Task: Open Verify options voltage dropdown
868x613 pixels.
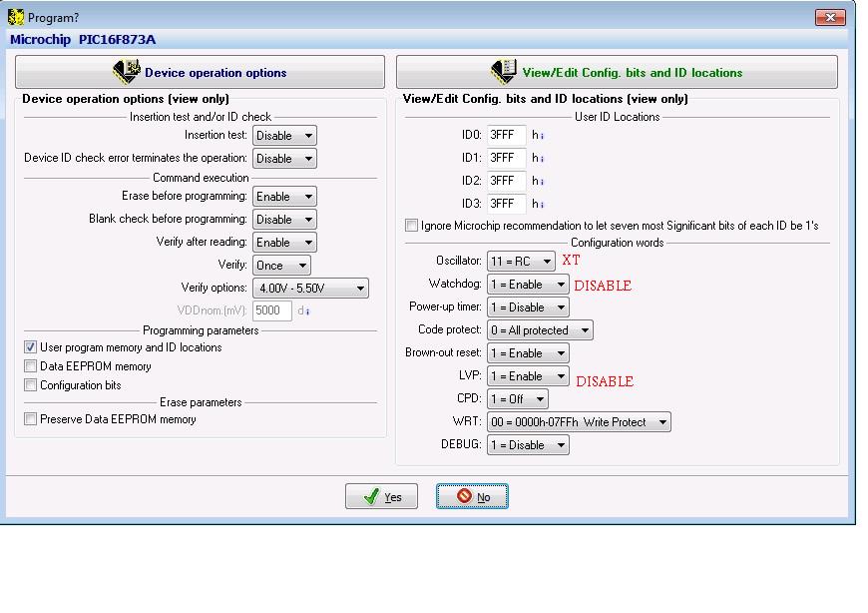Action: click(310, 288)
